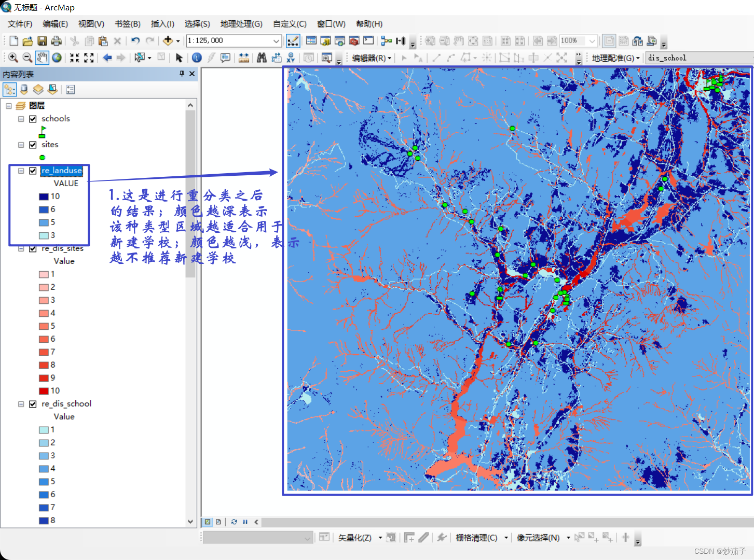Click the re_dis_school value 1 swatch
The width and height of the screenshot is (754, 560).
(x=44, y=430)
